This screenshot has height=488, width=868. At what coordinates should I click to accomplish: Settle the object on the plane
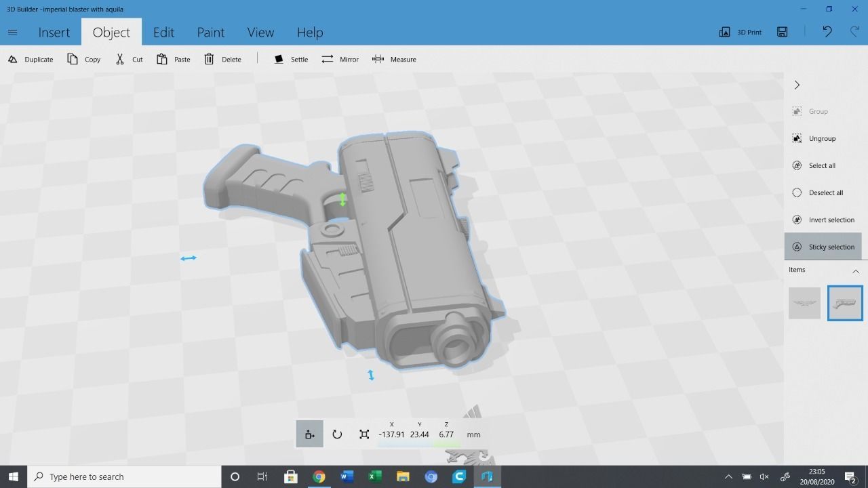(x=291, y=59)
